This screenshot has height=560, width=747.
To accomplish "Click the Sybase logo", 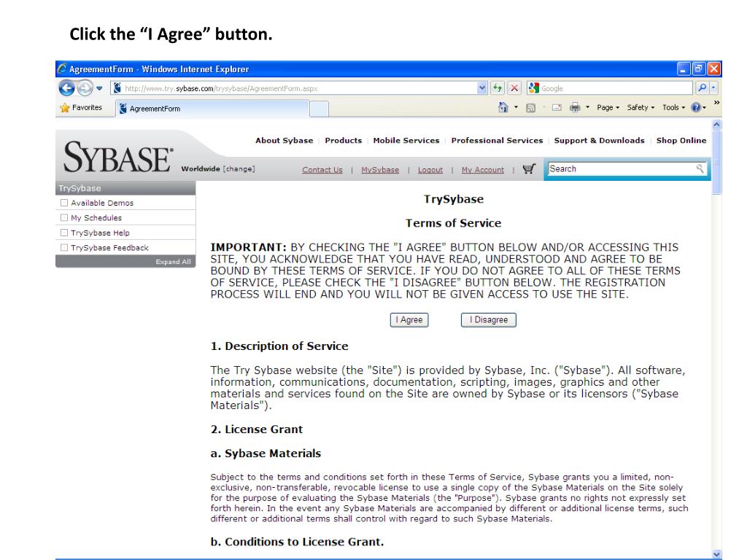I will tap(118, 157).
